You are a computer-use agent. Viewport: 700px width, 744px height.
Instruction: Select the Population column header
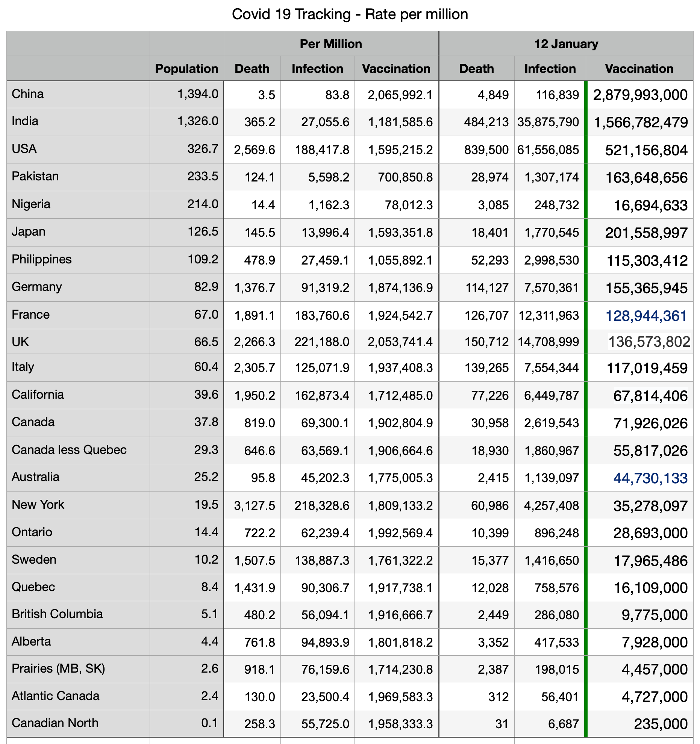(x=186, y=69)
